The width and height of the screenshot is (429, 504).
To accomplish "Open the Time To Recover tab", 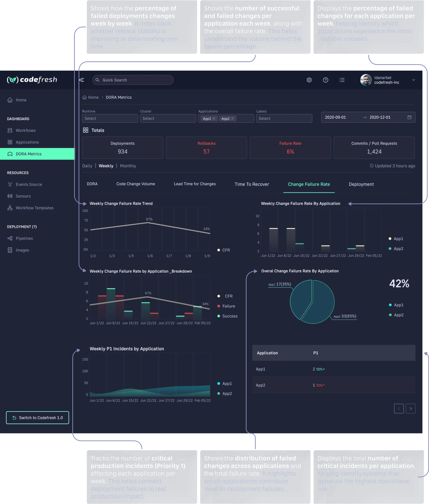I will pyautogui.click(x=252, y=184).
